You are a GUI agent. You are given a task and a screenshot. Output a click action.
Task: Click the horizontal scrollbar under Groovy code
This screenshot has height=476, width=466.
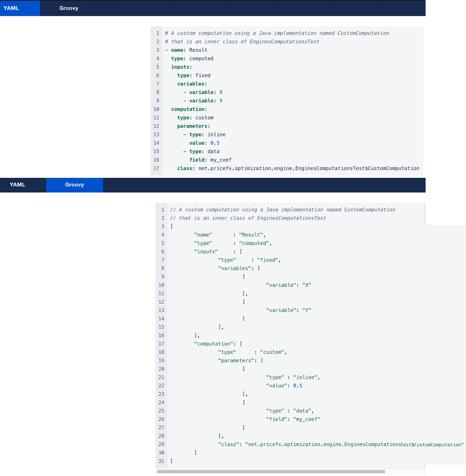(x=271, y=471)
